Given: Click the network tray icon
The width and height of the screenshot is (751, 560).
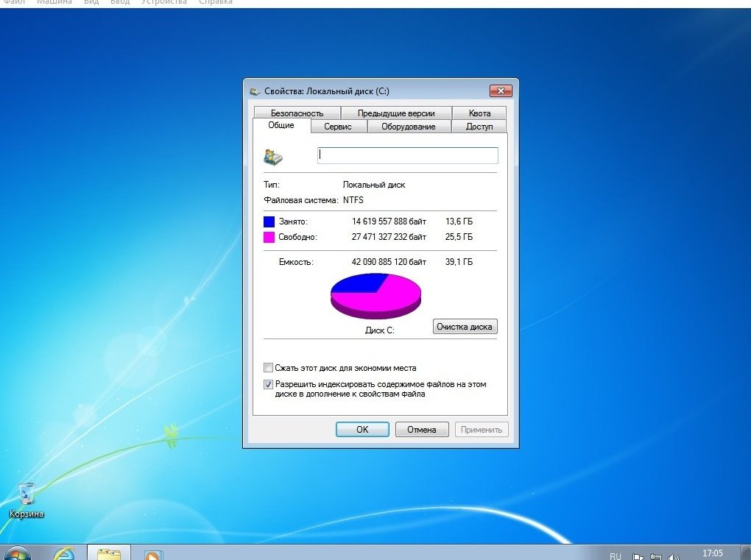Looking at the screenshot, I should (655, 556).
